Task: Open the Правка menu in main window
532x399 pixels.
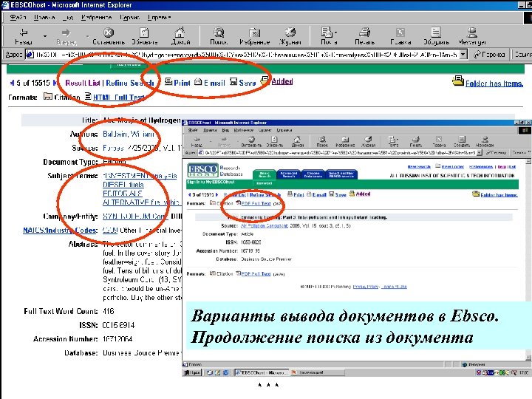Action: pos(44,17)
